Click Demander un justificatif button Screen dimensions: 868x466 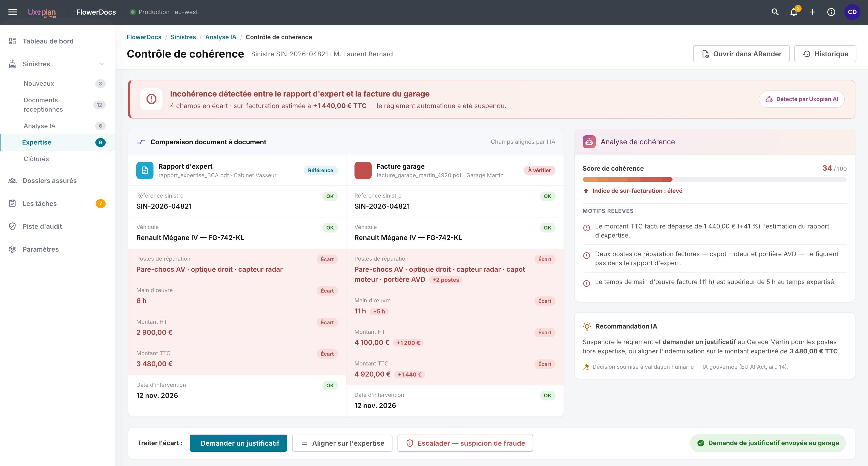pos(238,443)
